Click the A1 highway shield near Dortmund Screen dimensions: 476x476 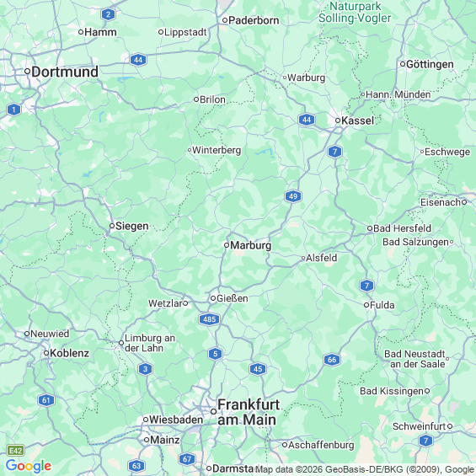(x=13, y=110)
